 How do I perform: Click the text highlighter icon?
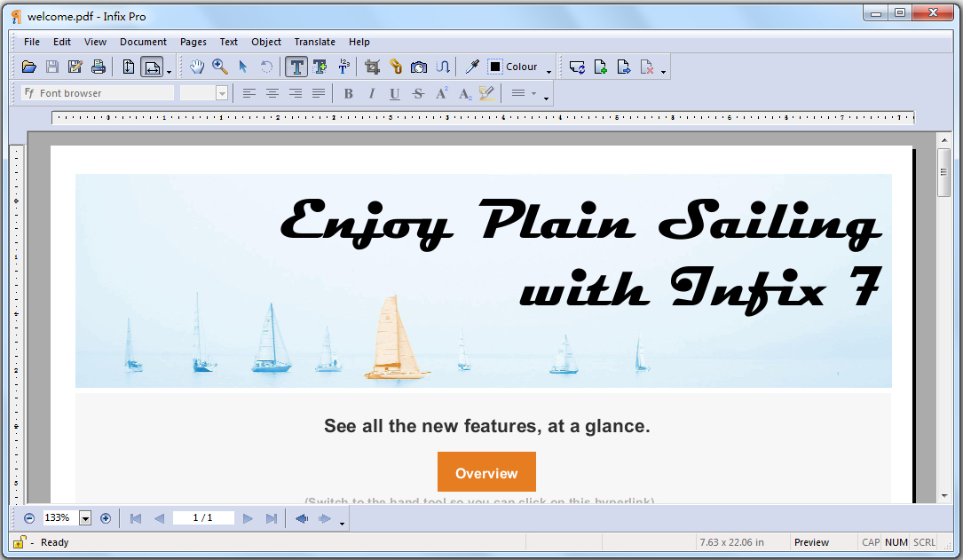487,93
